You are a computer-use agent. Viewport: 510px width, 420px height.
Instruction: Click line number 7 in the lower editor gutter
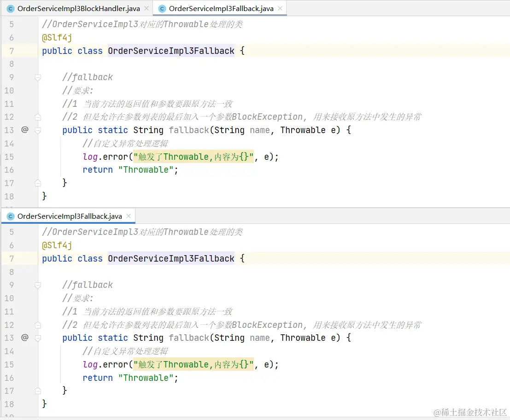[x=12, y=259]
